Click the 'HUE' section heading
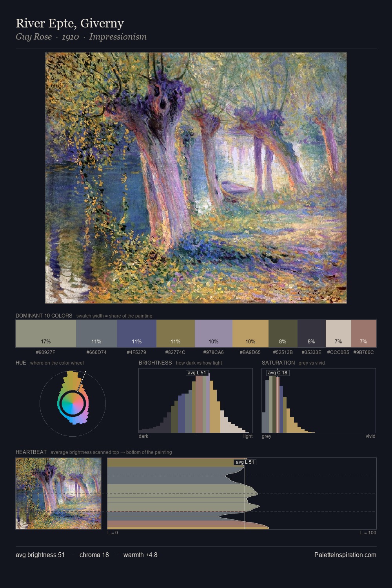This screenshot has width=392, height=588. click(21, 363)
